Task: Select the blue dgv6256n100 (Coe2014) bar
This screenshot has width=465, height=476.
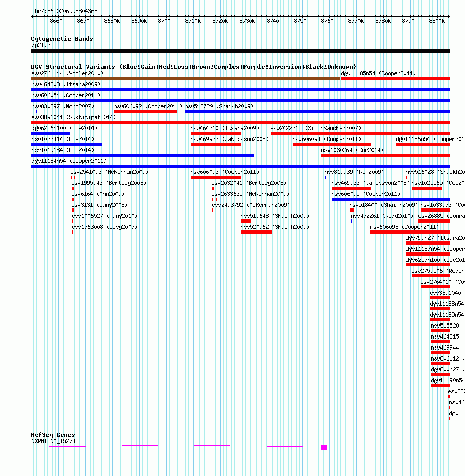Action: pyautogui.click(x=50, y=133)
